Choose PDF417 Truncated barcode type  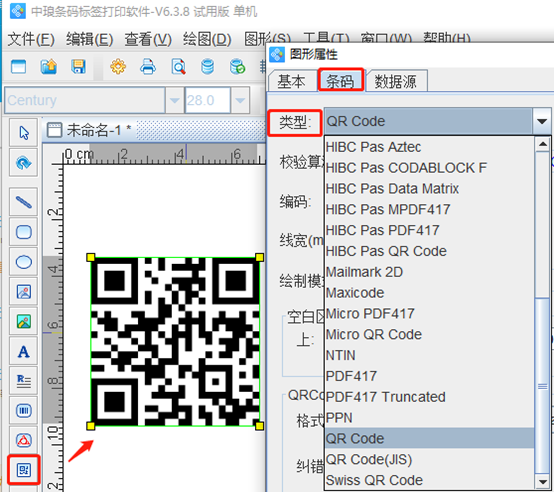(x=429, y=397)
